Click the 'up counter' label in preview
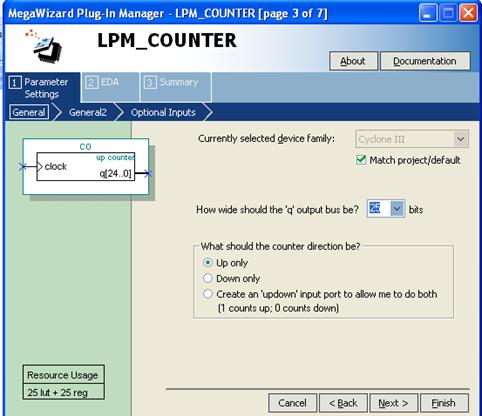Image resolution: width=482 pixels, height=416 pixels. [115, 157]
